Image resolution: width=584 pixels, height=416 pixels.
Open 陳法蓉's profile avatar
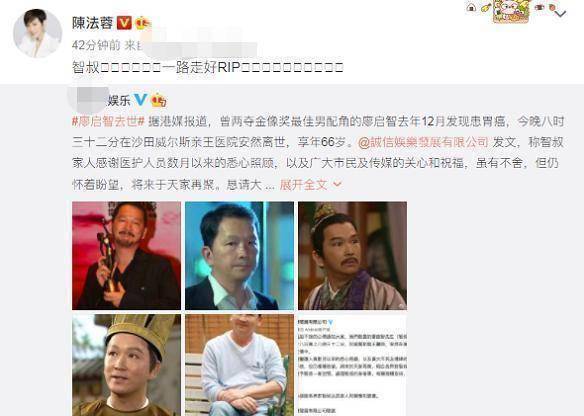(x=37, y=34)
